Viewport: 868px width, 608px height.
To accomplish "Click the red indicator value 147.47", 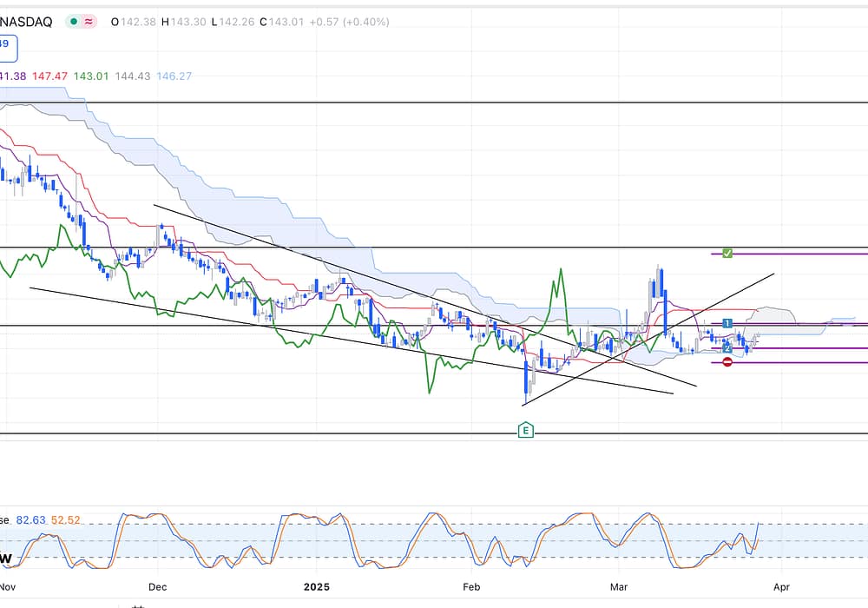I will coord(49,76).
